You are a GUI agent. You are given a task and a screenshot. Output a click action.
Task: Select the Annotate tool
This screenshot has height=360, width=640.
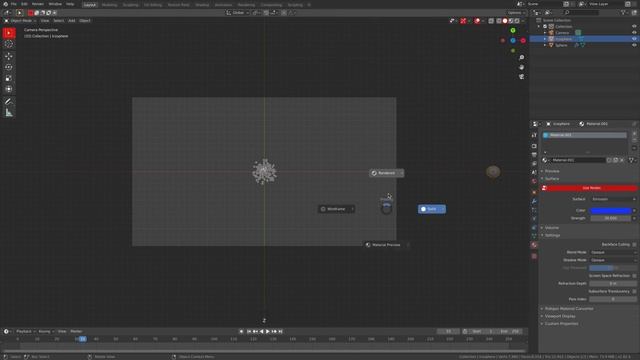[x=9, y=101]
